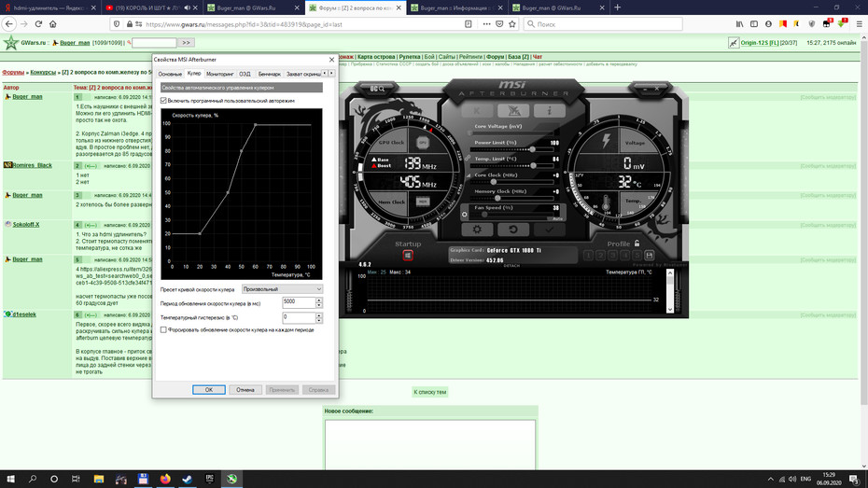Click the new message text area
The height and width of the screenshot is (488, 868).
pos(430,445)
